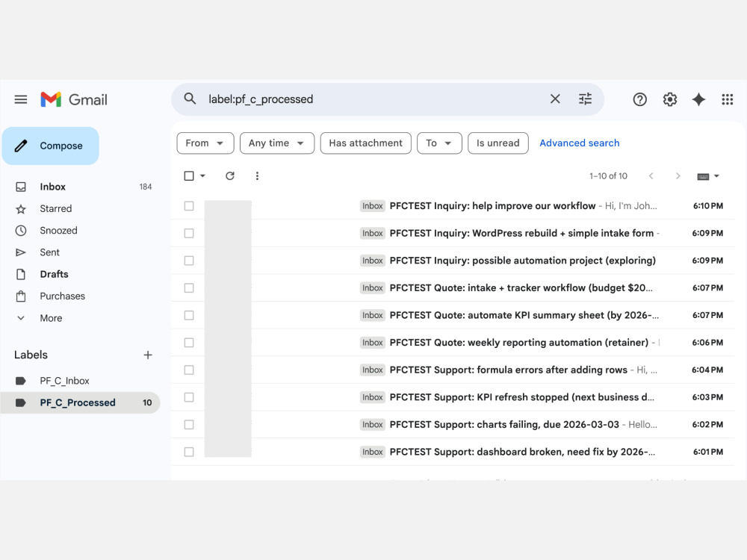Open the From filter dropdown
Screen dimensions: 747x560
point(205,143)
